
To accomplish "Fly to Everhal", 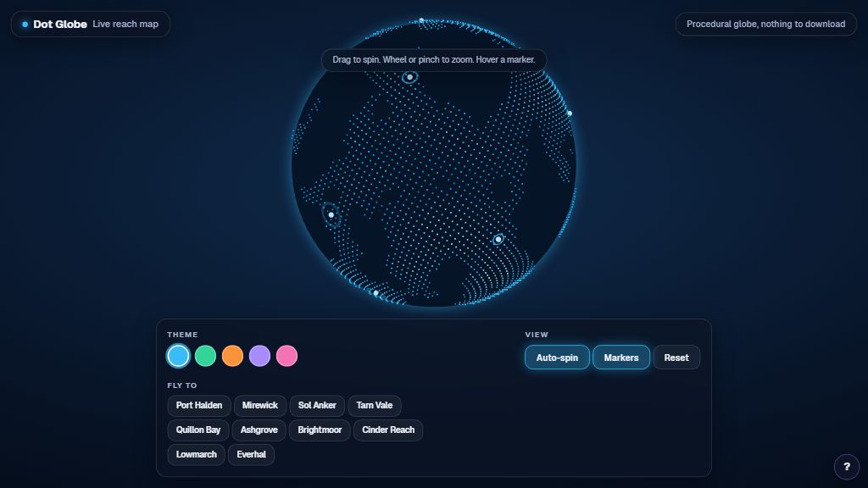I will click(251, 455).
